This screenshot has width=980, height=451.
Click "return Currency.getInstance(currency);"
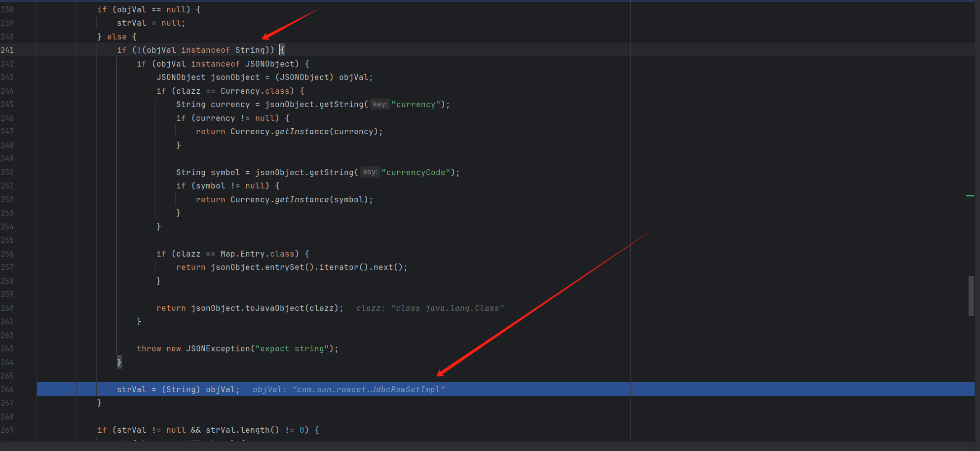(289, 131)
